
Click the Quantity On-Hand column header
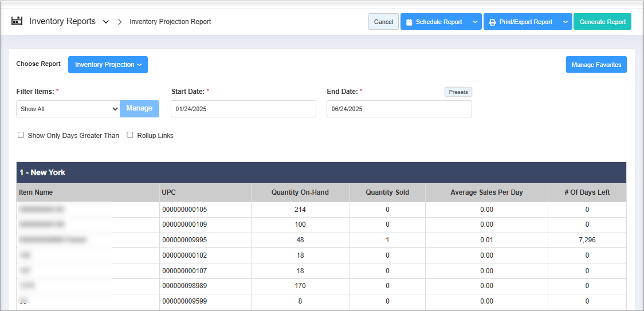coord(300,192)
